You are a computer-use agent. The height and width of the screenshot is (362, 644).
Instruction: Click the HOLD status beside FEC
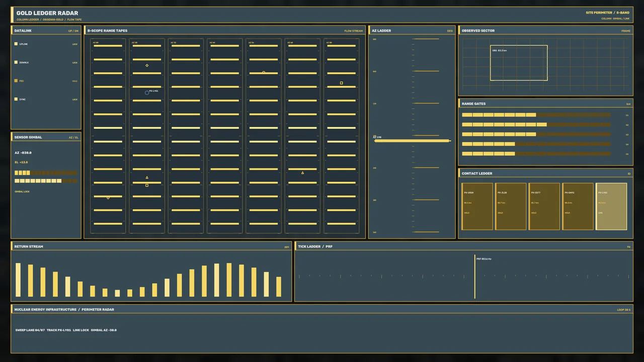coord(75,81)
